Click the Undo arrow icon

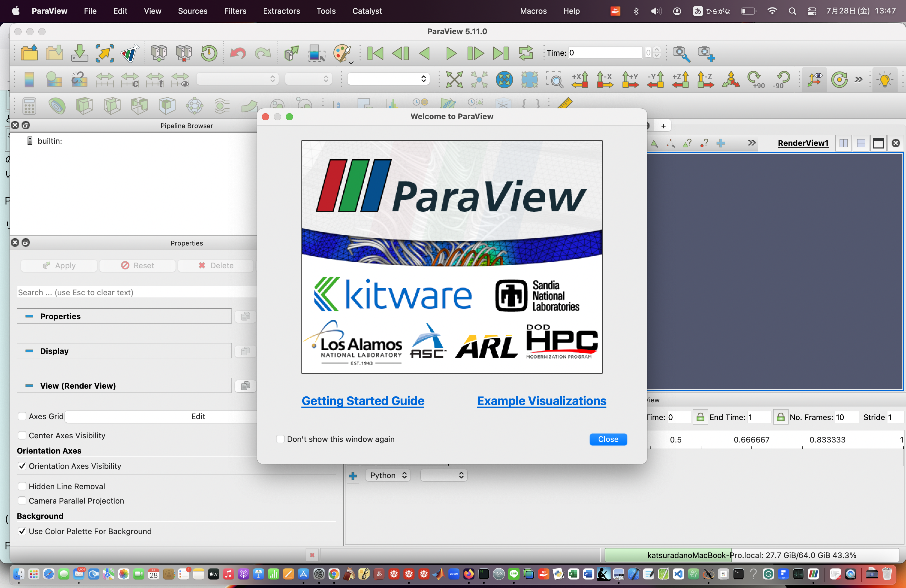point(238,53)
